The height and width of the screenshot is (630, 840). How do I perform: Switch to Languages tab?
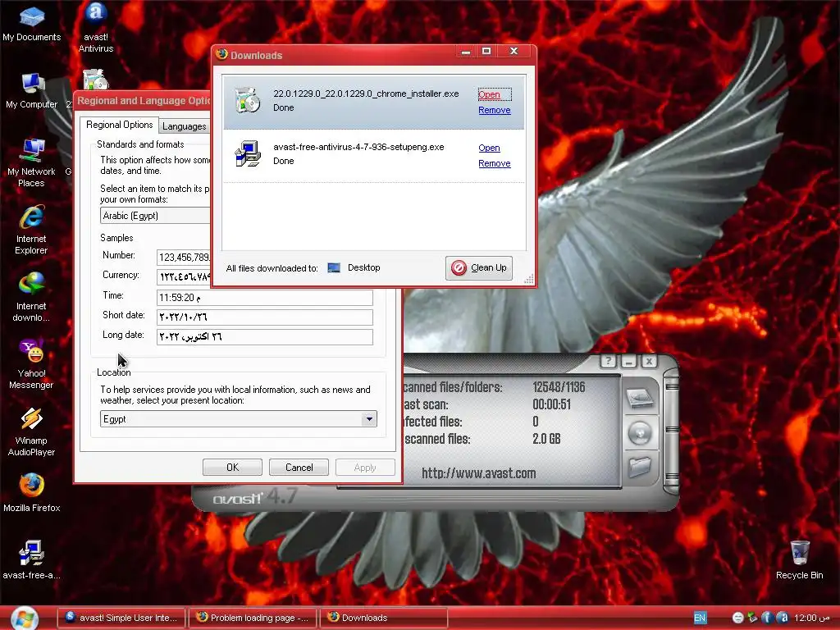pyautogui.click(x=185, y=126)
